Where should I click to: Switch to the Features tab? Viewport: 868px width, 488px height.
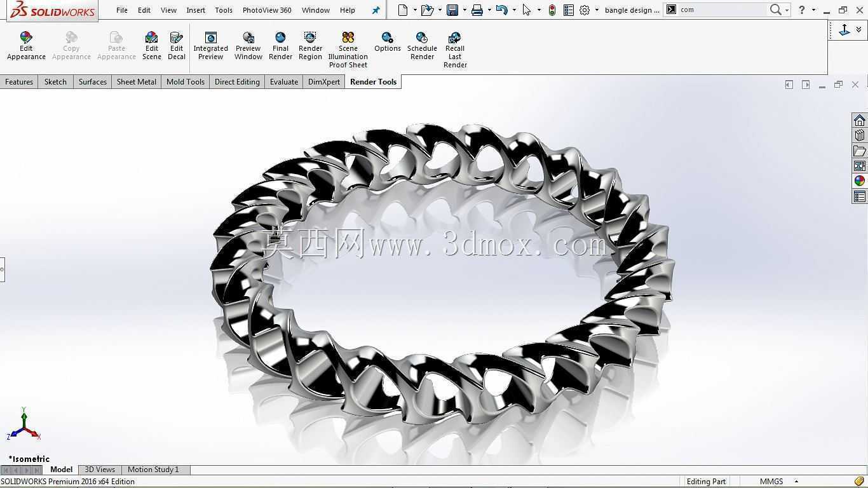click(x=19, y=82)
